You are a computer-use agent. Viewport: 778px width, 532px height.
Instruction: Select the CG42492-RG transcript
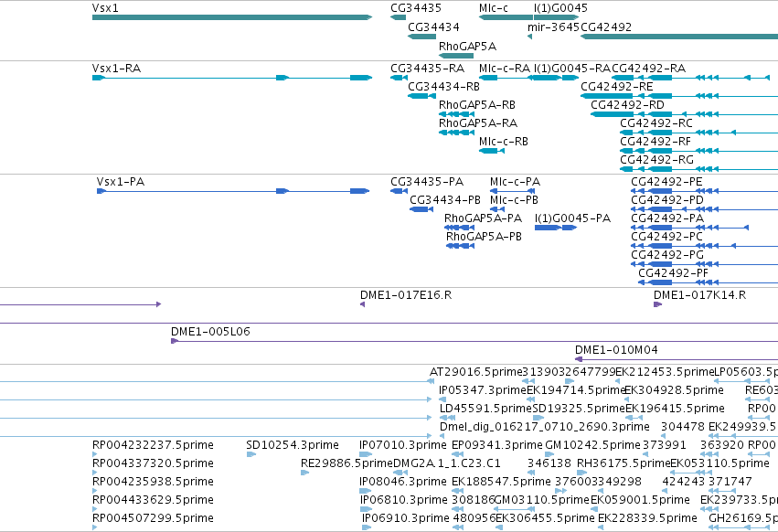698,169
